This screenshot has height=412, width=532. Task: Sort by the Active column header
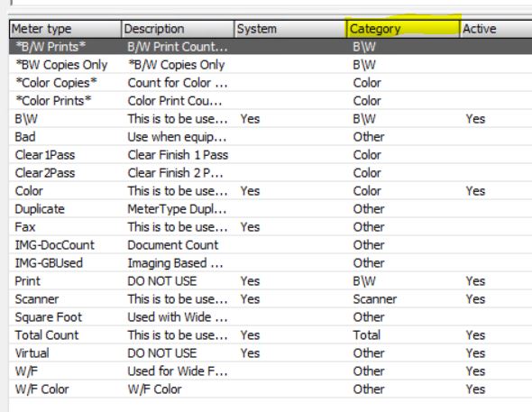pyautogui.click(x=496, y=29)
